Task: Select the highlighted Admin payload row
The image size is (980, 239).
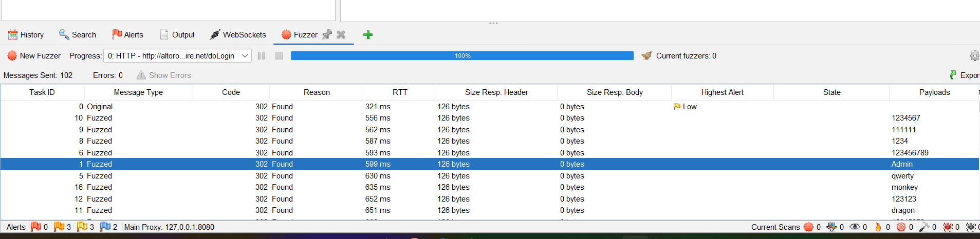Action: (x=490, y=164)
